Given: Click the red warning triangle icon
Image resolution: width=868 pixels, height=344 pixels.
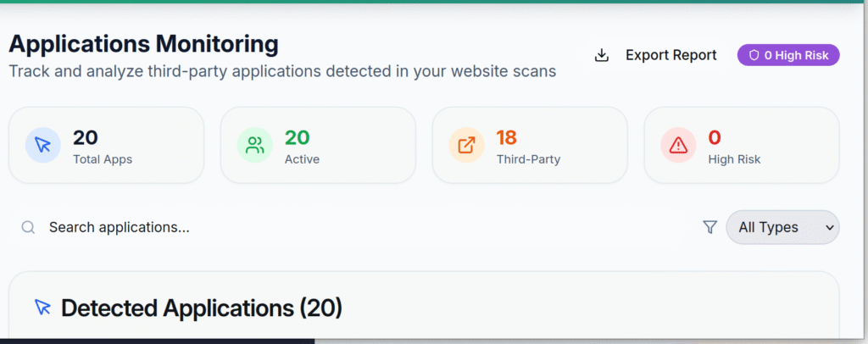Looking at the screenshot, I should click(679, 145).
